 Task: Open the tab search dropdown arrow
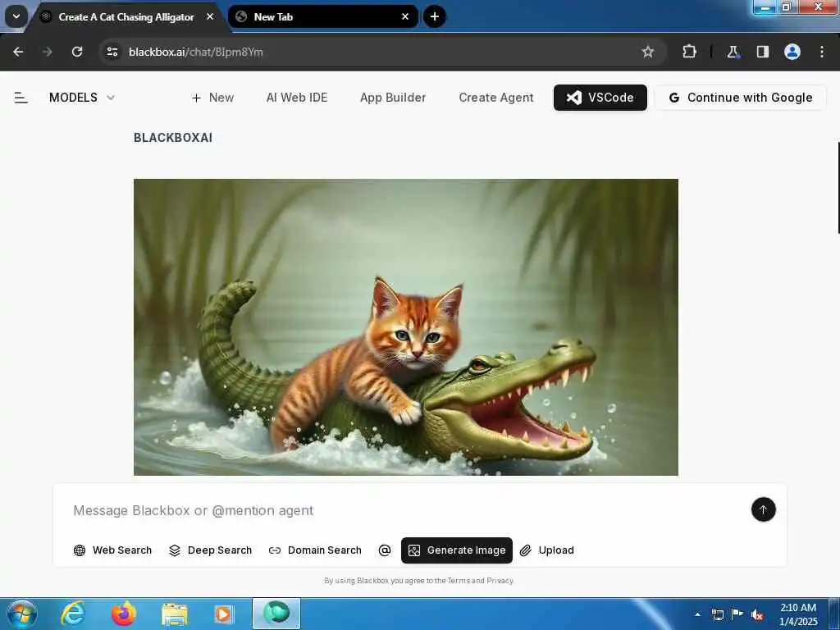(x=16, y=16)
